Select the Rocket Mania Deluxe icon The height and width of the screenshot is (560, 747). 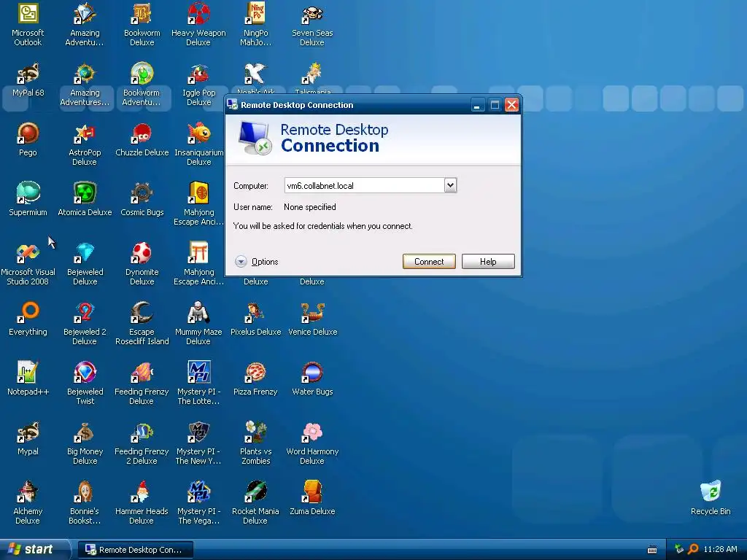tap(256, 503)
